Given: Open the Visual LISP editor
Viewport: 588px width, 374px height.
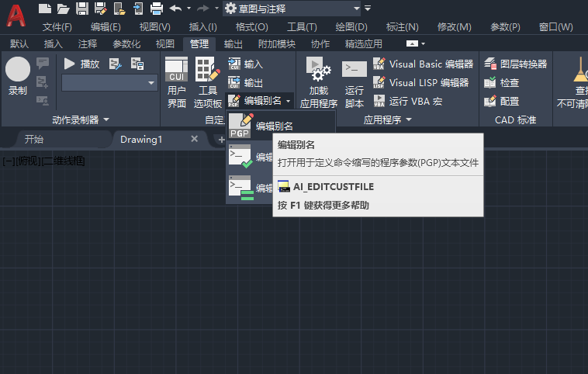Looking at the screenshot, I should (420, 82).
